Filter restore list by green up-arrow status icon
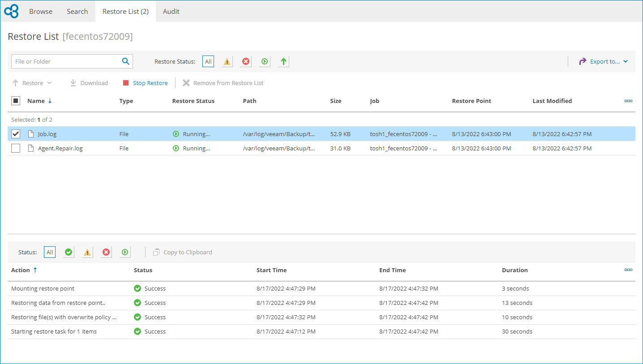This screenshot has width=643, height=364. (283, 61)
